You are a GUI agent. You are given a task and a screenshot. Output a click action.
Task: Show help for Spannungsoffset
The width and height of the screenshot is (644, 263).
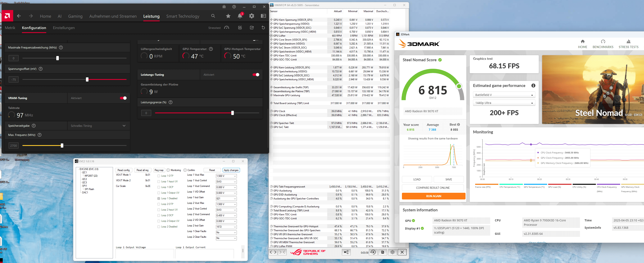[41, 69]
